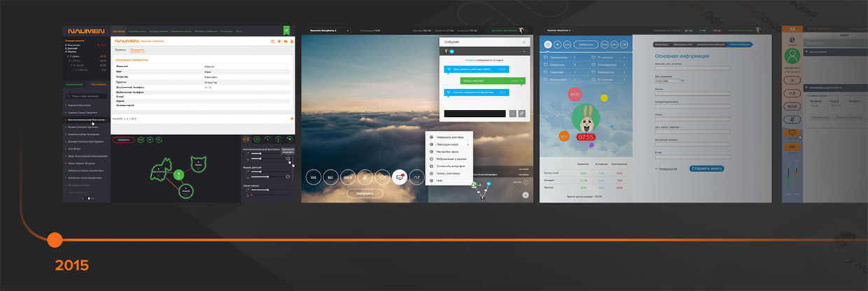Toggle the green checkmark status button at top
868x291 pixels.
tap(286, 31)
